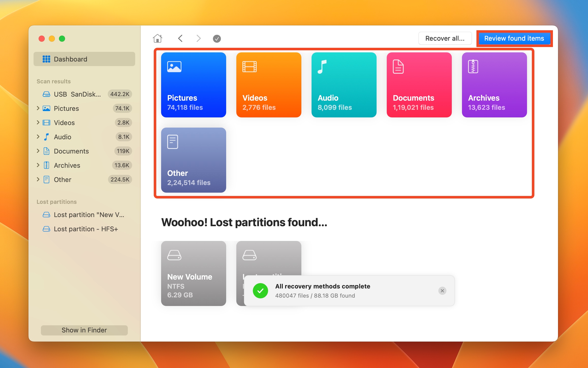Expand Audio in the sidebar

point(38,137)
